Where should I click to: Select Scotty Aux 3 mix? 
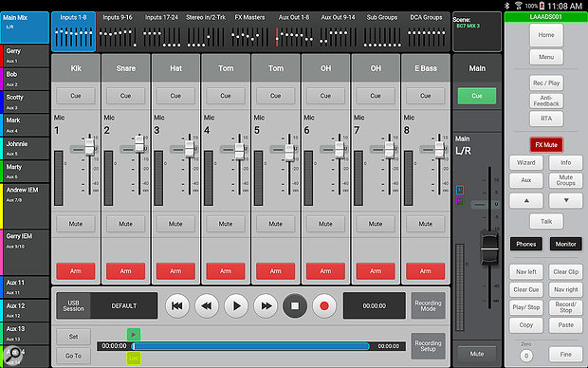pyautogui.click(x=26, y=102)
